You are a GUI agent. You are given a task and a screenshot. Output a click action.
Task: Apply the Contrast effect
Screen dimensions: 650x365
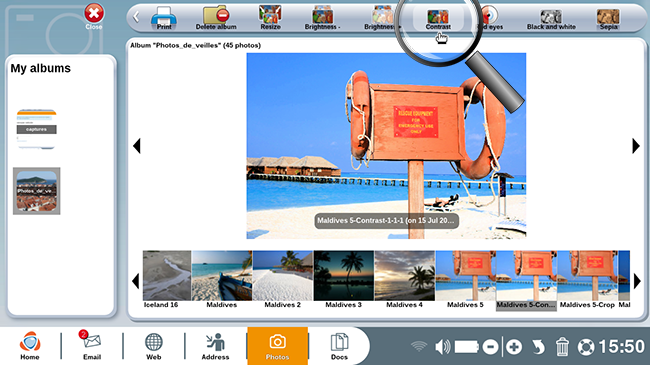click(438, 19)
